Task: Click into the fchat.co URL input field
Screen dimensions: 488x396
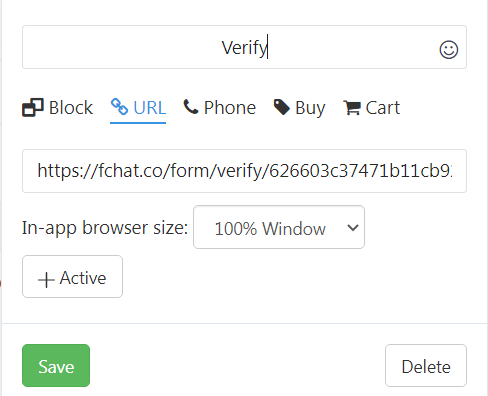Action: [244, 171]
